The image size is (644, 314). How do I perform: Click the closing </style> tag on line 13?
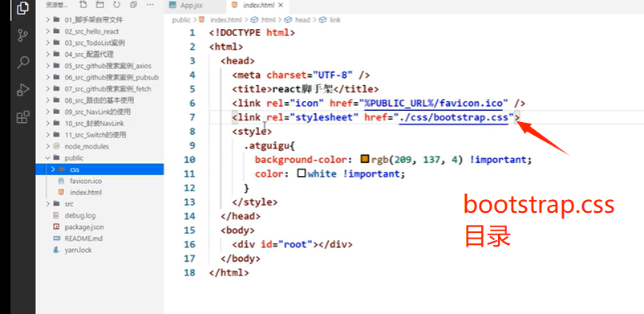(x=255, y=202)
